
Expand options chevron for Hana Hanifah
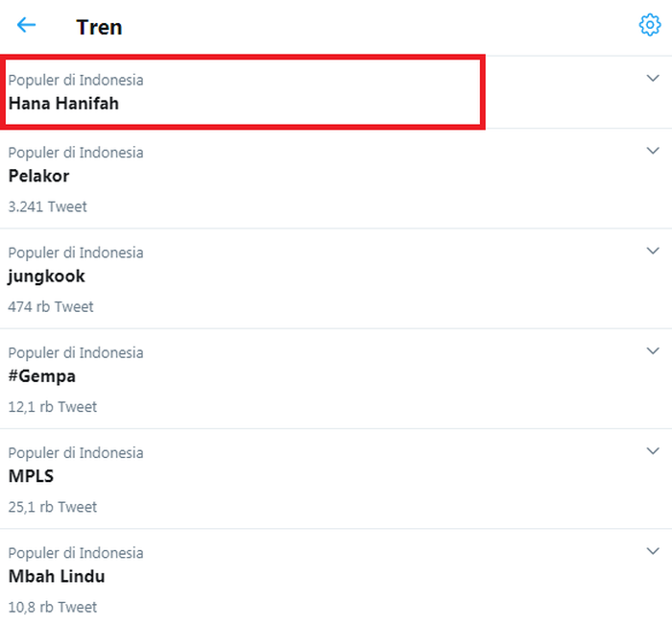point(653,78)
